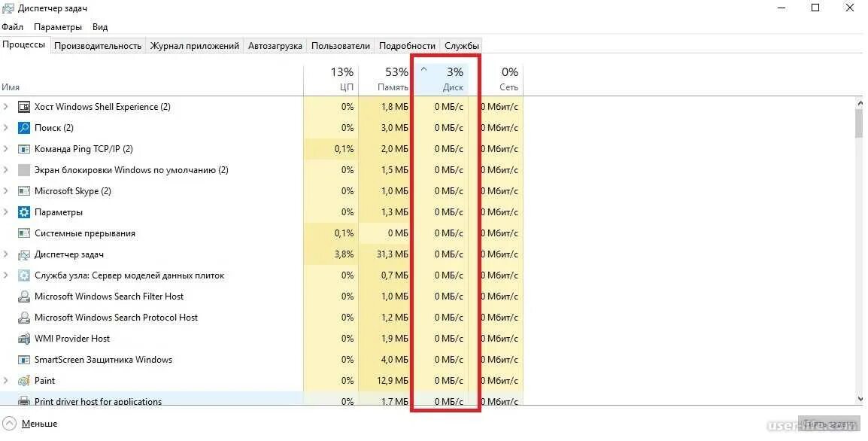The image size is (868, 441).
Task: Switch to the Автозагрузка tab
Action: [x=275, y=46]
